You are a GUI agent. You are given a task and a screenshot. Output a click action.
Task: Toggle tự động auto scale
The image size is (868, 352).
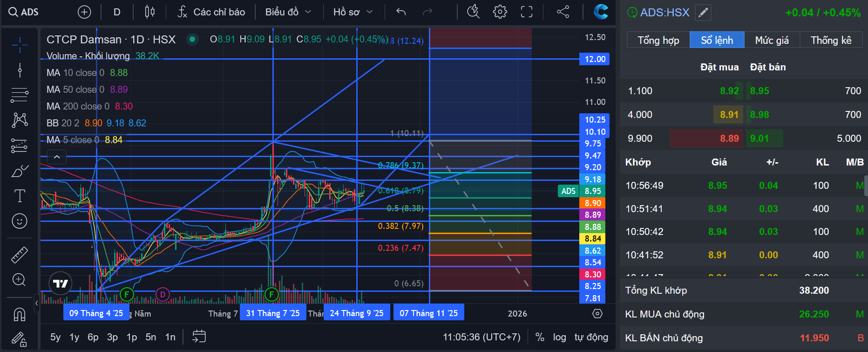click(591, 337)
